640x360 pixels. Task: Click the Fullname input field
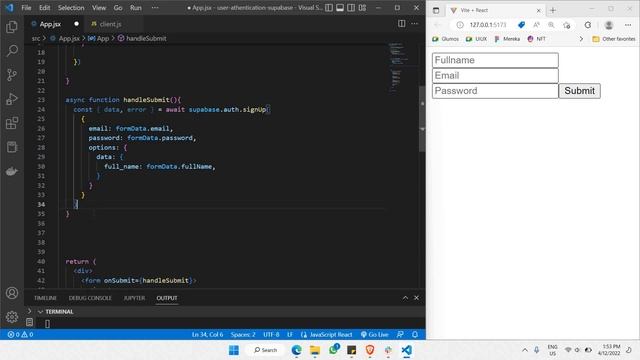coord(495,60)
